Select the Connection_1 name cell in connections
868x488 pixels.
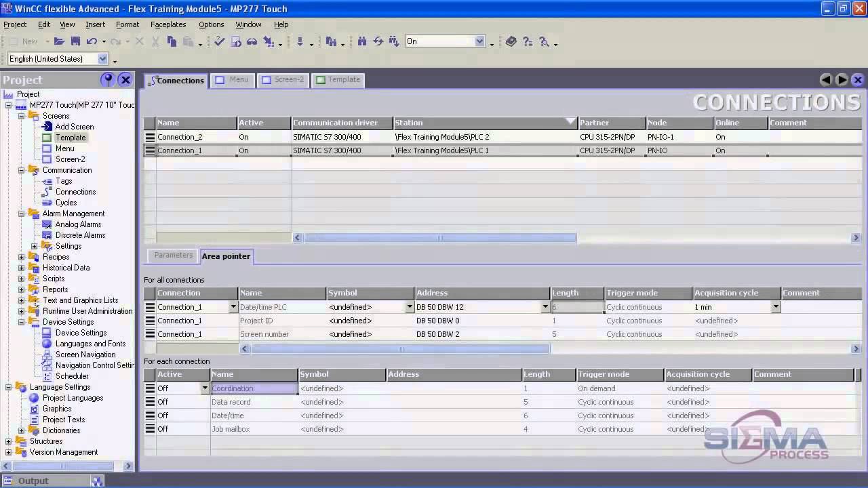(197, 150)
